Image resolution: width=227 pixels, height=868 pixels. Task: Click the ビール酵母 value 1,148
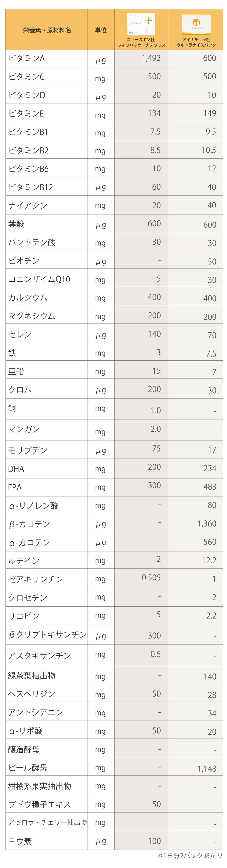[x=207, y=769]
